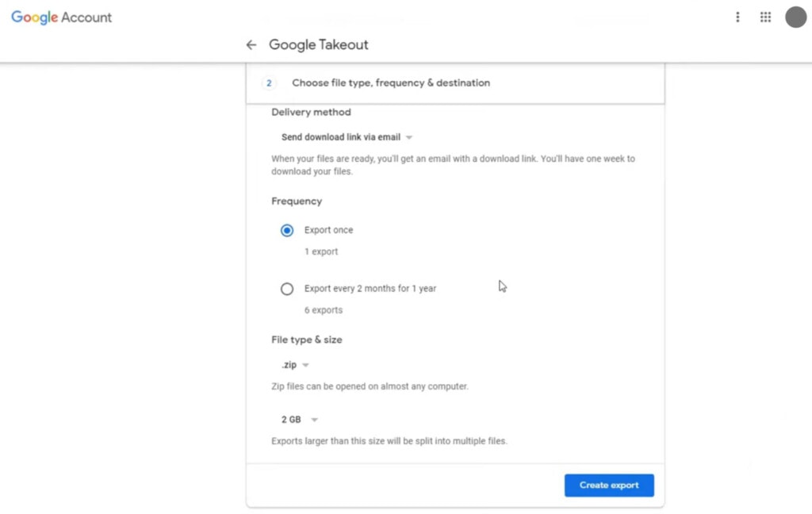Click 'Exports larger than this size' note

[x=389, y=441]
